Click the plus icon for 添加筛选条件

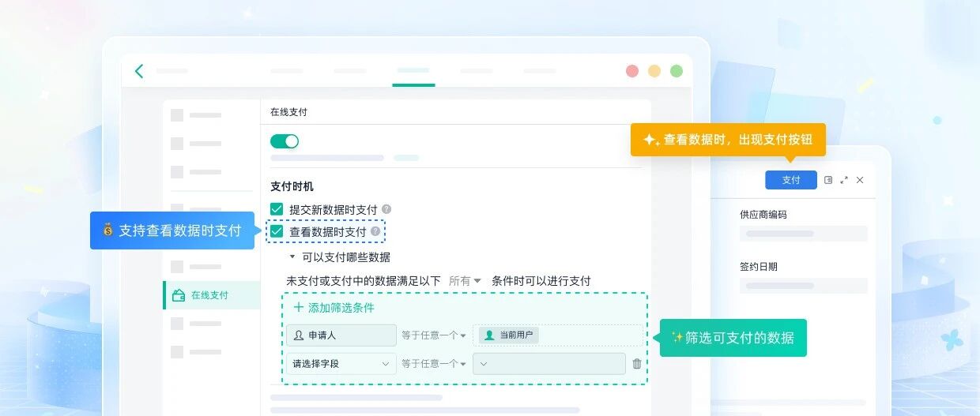coord(298,308)
